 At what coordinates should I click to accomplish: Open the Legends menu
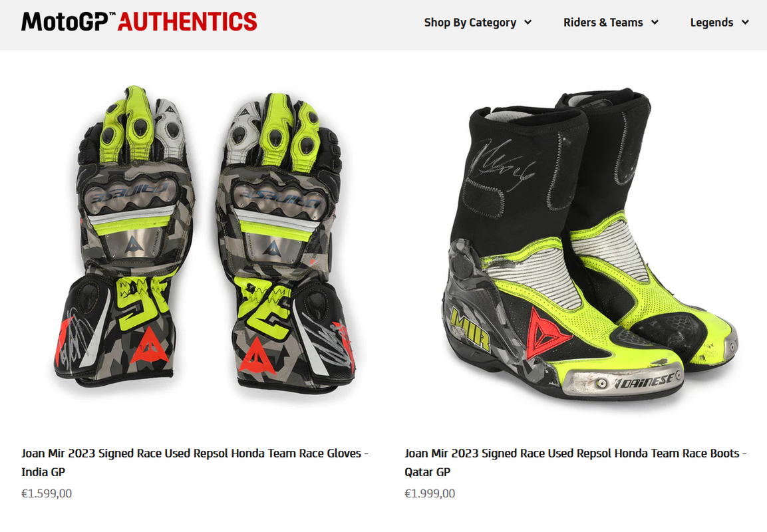(x=720, y=23)
